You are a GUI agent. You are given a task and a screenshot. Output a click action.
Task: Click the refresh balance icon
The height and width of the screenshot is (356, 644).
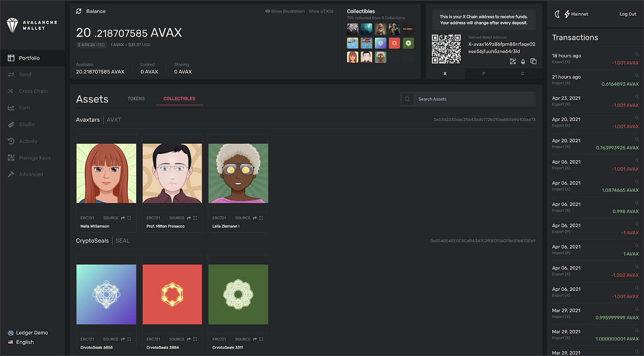79,11
